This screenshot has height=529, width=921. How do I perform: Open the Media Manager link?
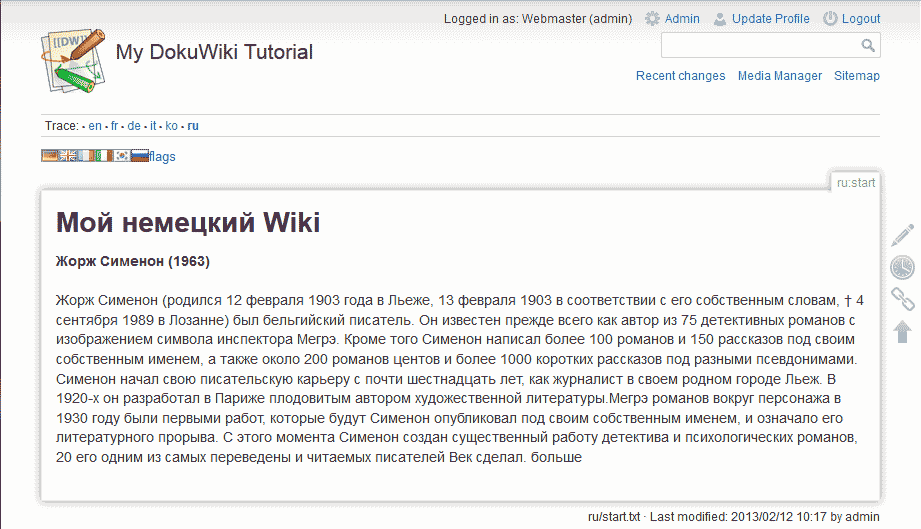(x=779, y=76)
